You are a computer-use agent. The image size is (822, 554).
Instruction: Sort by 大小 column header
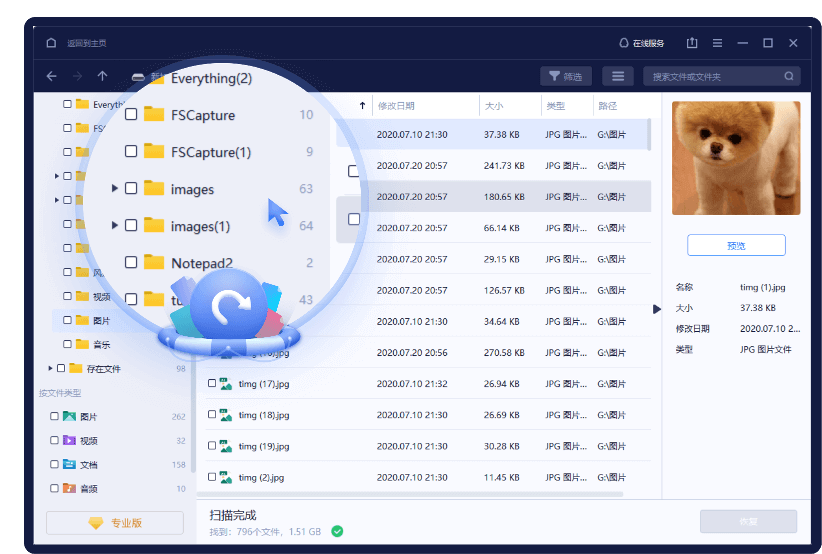tap(494, 106)
